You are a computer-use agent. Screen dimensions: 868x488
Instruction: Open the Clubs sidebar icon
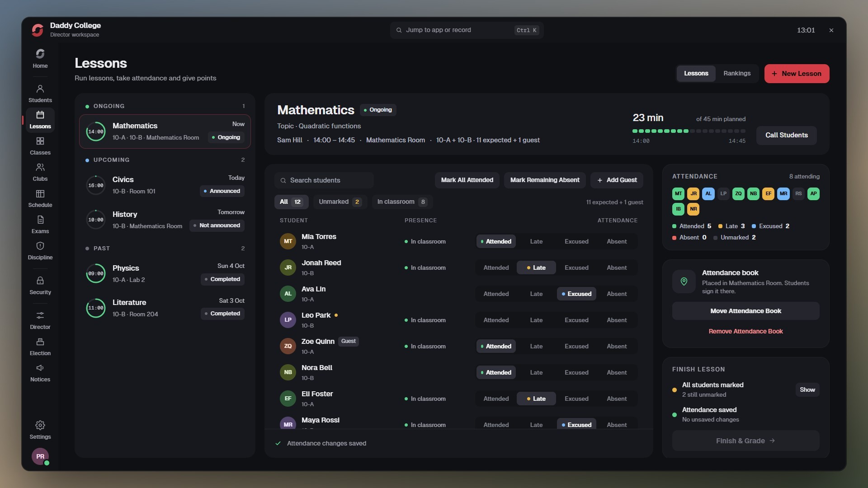40,168
